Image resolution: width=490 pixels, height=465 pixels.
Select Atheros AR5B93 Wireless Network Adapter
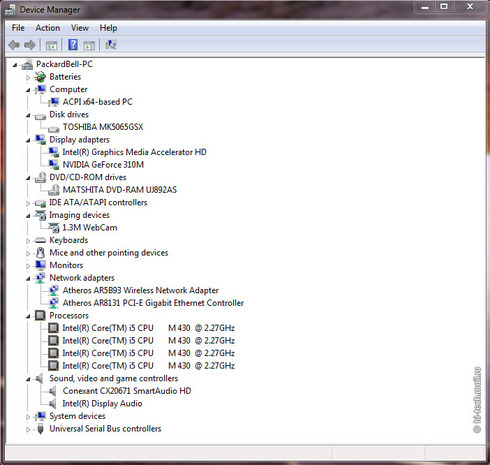(140, 290)
